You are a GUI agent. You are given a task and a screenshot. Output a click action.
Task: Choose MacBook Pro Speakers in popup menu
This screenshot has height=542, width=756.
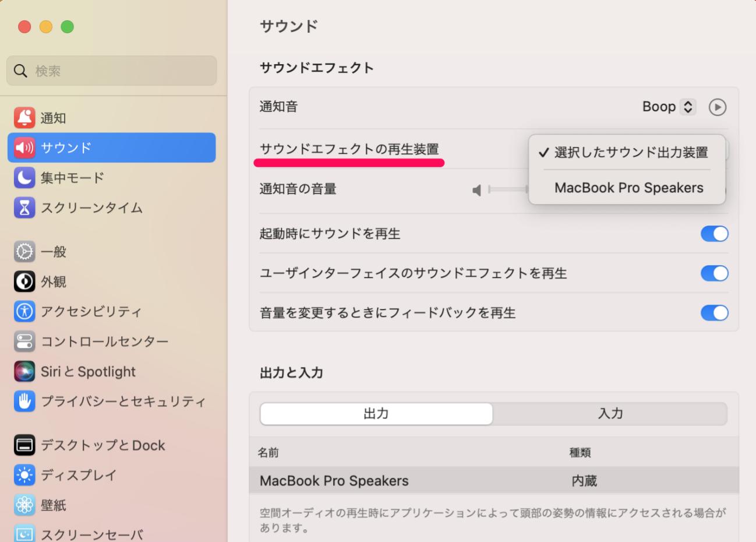click(x=628, y=188)
